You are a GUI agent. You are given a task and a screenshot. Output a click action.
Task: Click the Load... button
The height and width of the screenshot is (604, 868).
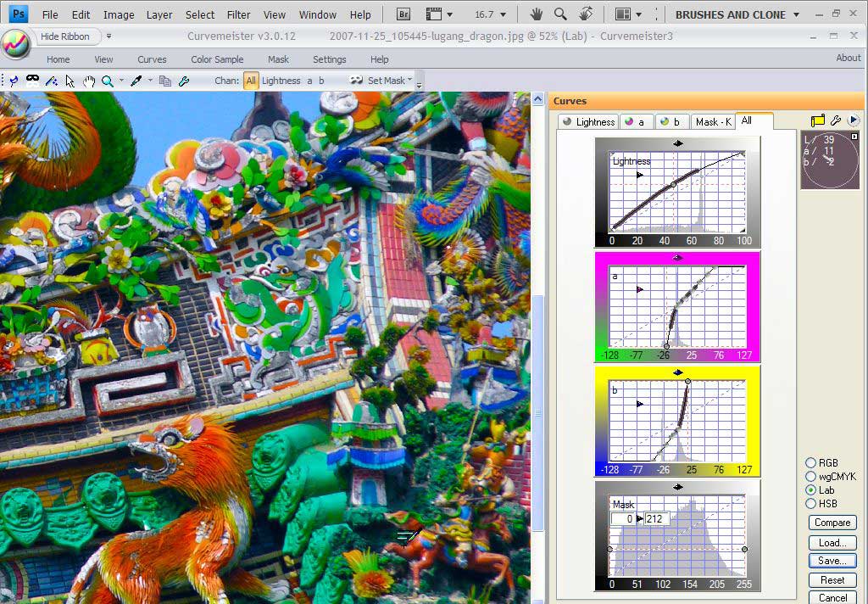point(832,542)
